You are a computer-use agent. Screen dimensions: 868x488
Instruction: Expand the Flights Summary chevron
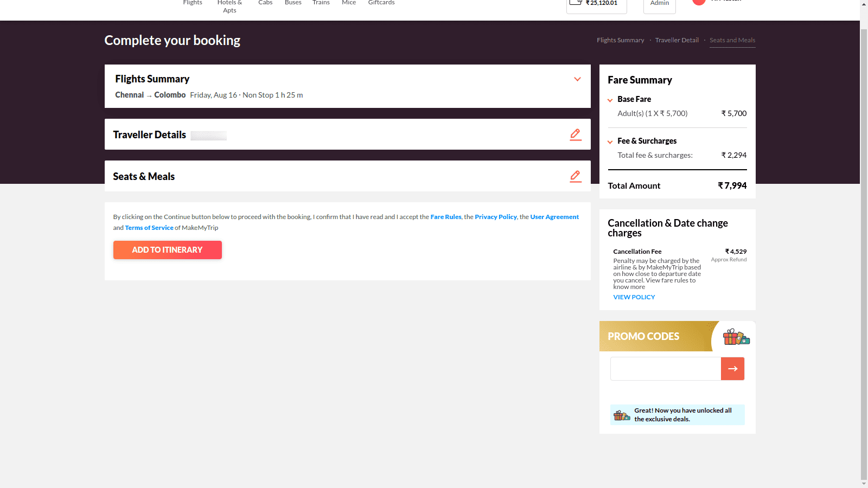click(577, 79)
